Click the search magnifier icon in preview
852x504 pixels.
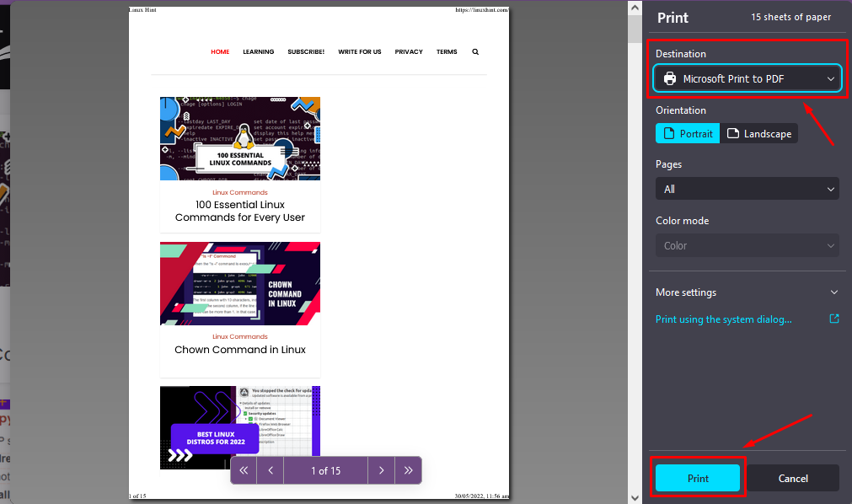(x=475, y=51)
